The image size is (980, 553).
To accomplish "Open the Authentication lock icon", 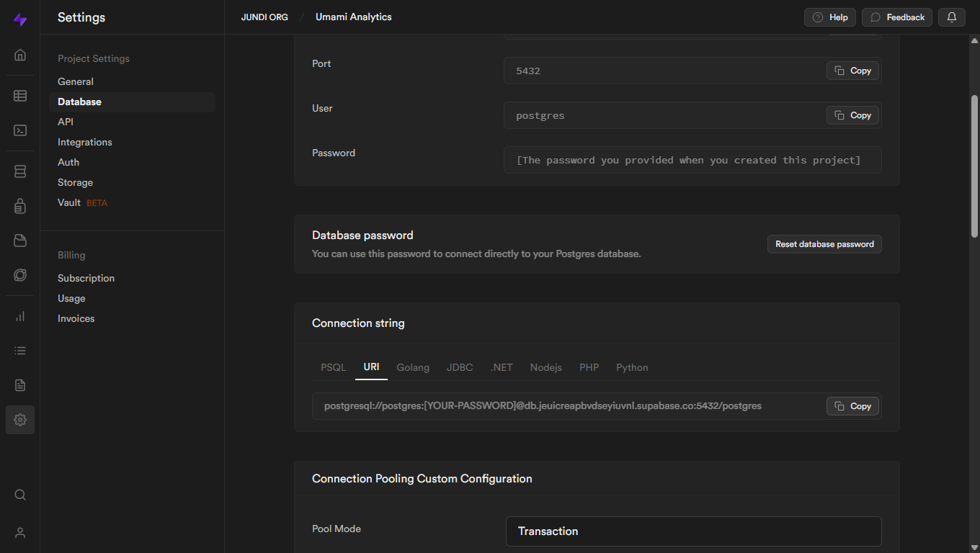I will click(20, 206).
